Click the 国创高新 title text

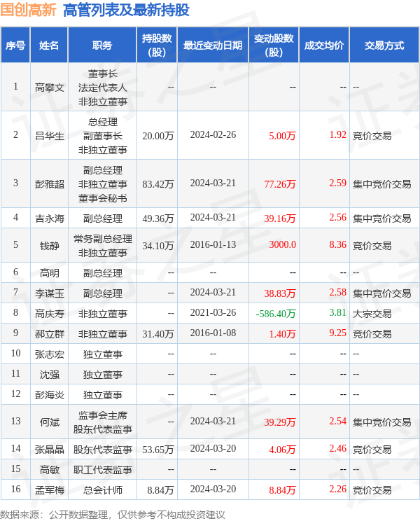pos(28,10)
